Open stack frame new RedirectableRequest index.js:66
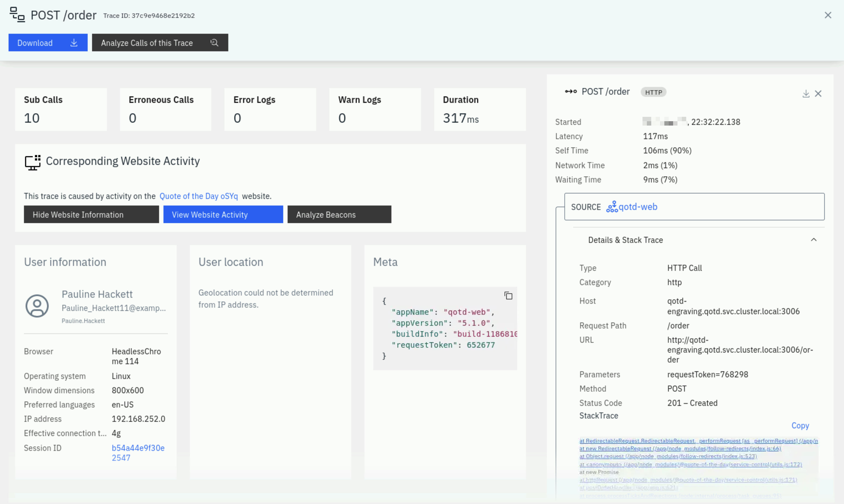 pos(680,448)
